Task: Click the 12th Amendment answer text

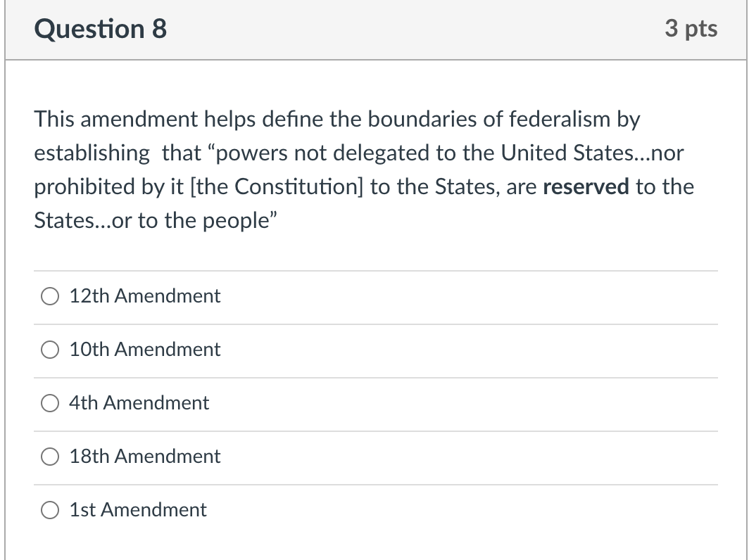Action: [144, 296]
